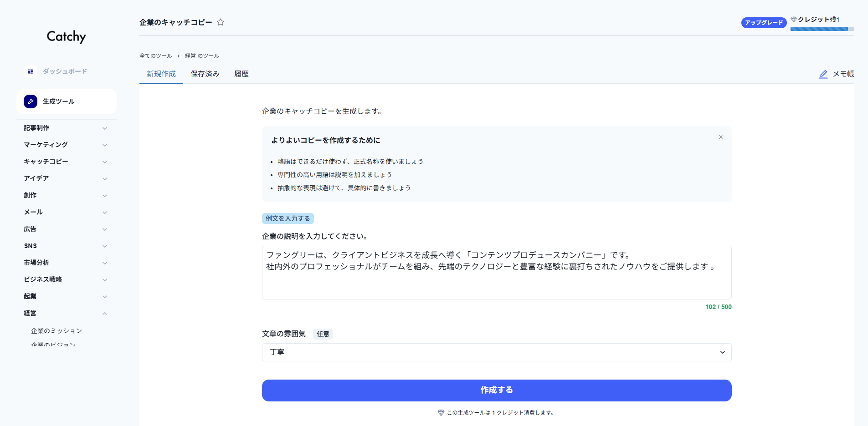Close the よりよいコピー tips box

click(x=721, y=137)
